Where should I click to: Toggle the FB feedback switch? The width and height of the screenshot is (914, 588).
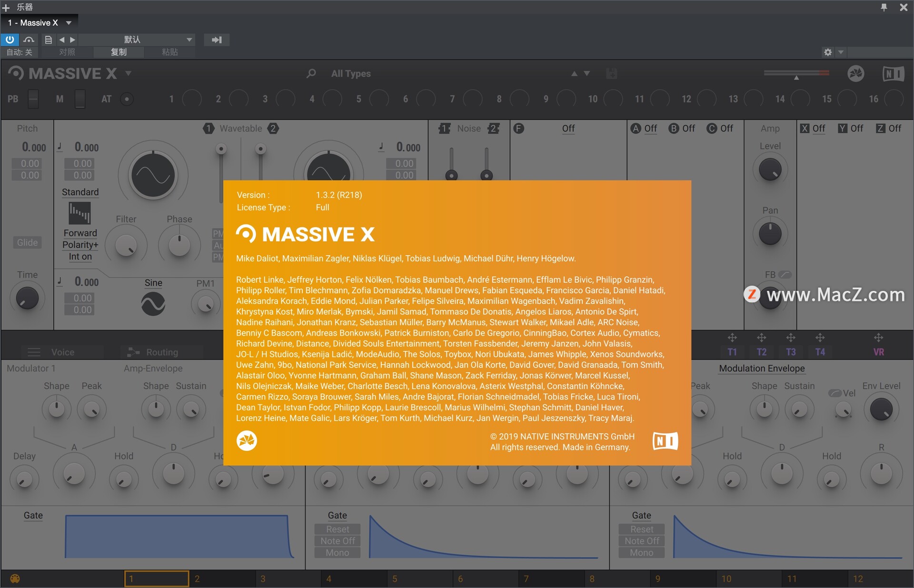[x=785, y=275]
